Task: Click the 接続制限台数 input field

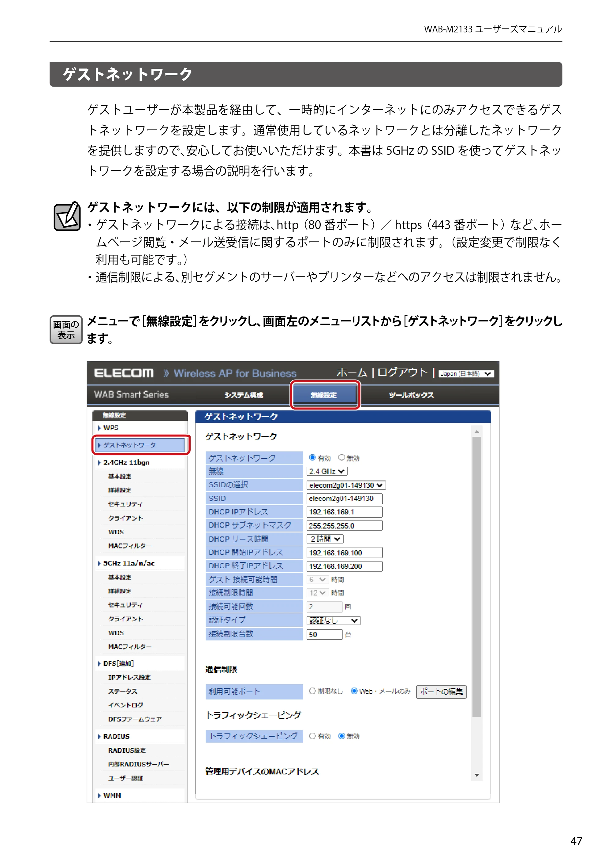Action: (325, 635)
